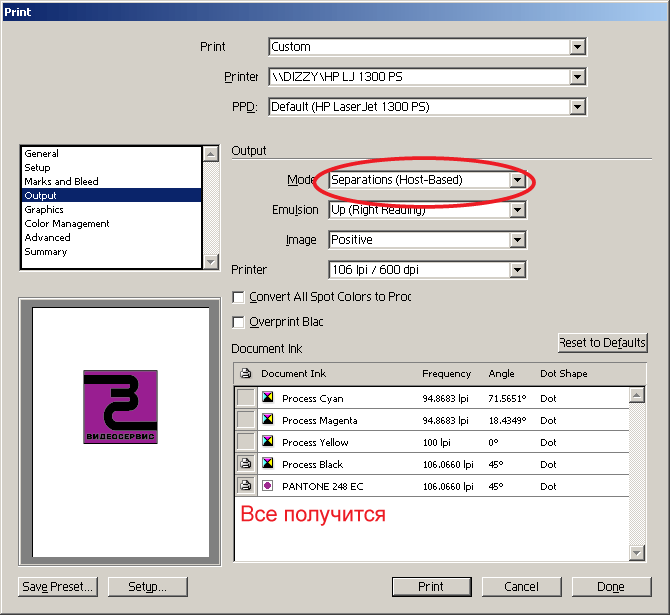670x615 pixels.
Task: Click Process Black frequency 106.0660 lpi
Action: coord(448,465)
